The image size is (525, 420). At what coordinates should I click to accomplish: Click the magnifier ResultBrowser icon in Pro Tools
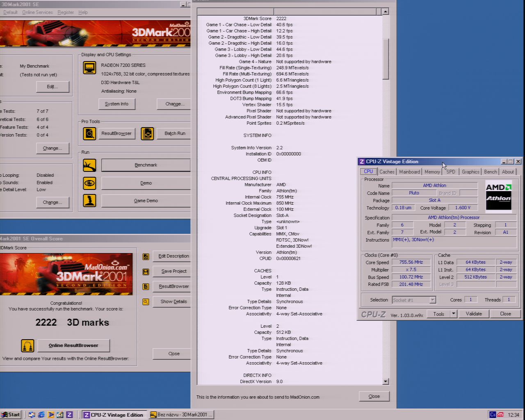pyautogui.click(x=89, y=133)
